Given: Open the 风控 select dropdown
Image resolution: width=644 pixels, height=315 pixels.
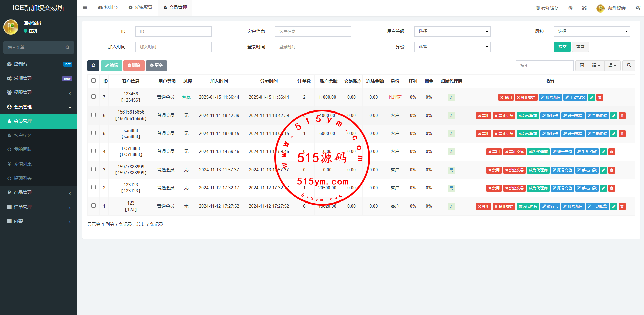Looking at the screenshot, I should pyautogui.click(x=592, y=31).
